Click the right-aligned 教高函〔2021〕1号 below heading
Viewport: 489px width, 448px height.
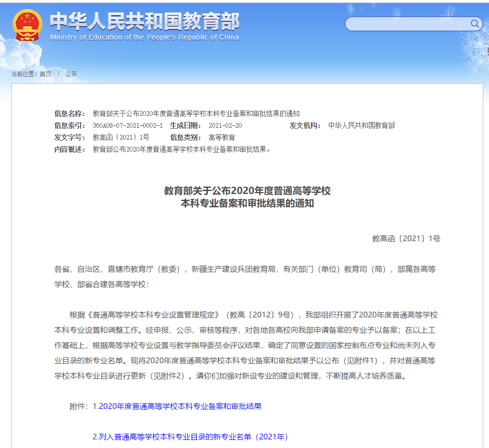coord(406,238)
